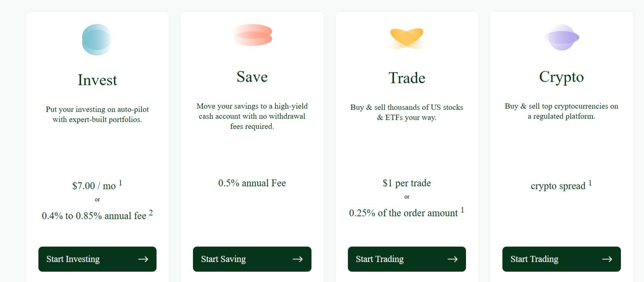The image size is (644, 282).
Task: Click the blue Invest card icon
Action: point(97,40)
